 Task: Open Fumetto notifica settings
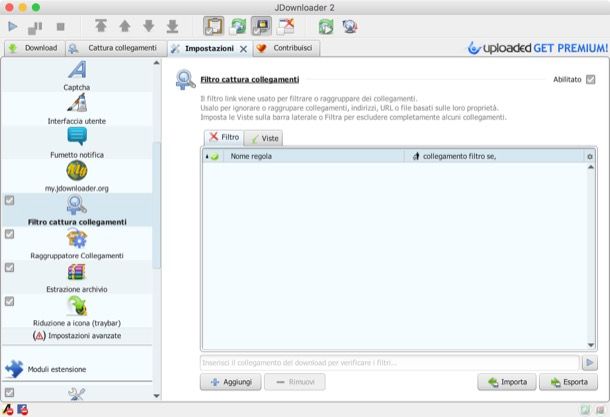click(77, 143)
